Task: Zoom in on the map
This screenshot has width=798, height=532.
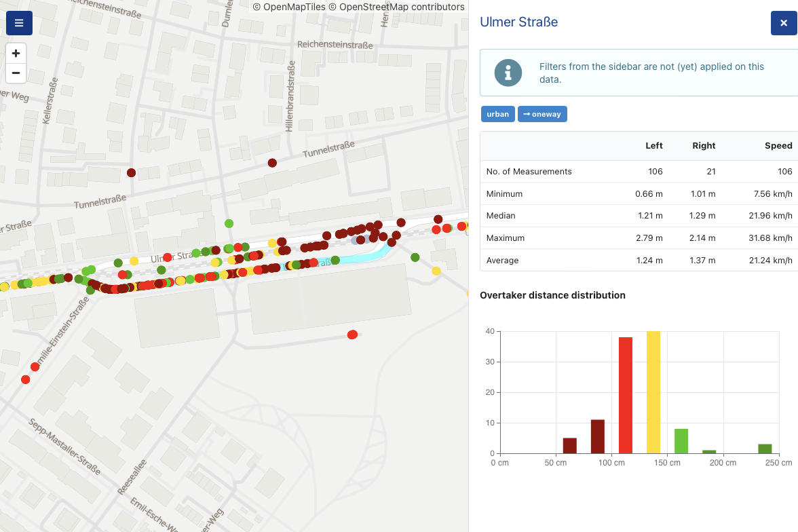Action: 16,53
